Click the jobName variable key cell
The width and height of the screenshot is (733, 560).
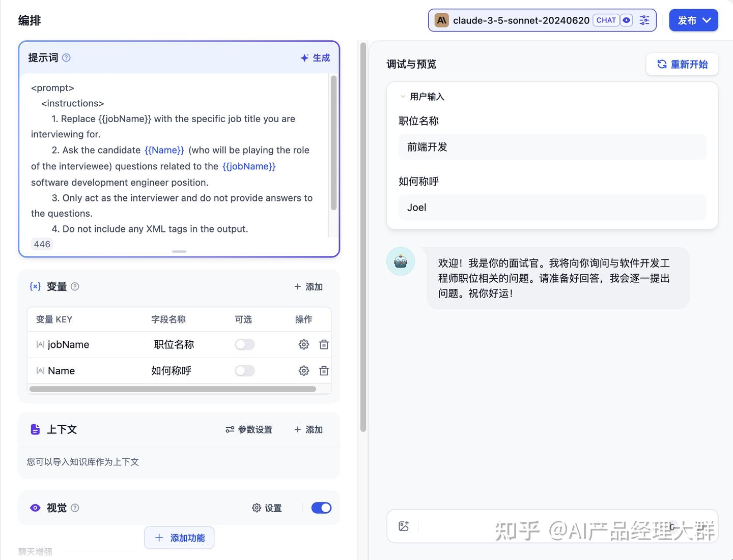click(x=68, y=344)
